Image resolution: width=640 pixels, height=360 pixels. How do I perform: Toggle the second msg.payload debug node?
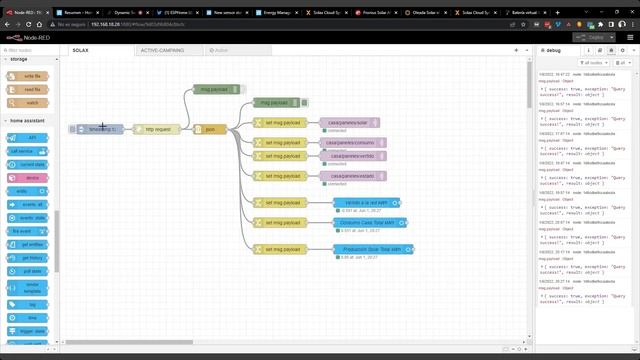click(304, 103)
